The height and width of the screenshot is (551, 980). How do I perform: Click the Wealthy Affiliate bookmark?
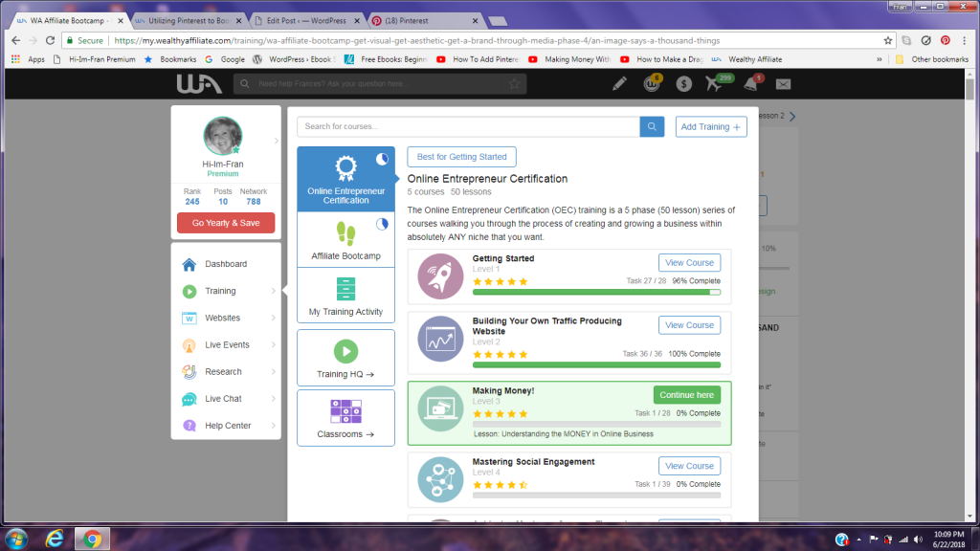(746, 59)
